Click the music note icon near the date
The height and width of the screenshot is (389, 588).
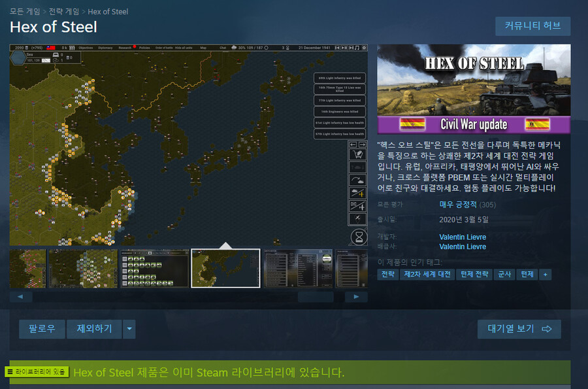coord(356,48)
